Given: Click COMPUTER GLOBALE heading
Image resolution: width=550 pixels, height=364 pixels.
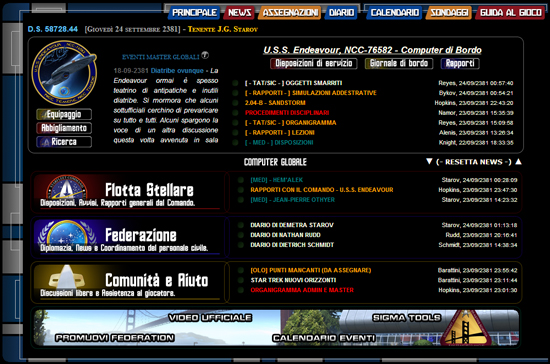Looking at the screenshot, I should click(x=275, y=162).
